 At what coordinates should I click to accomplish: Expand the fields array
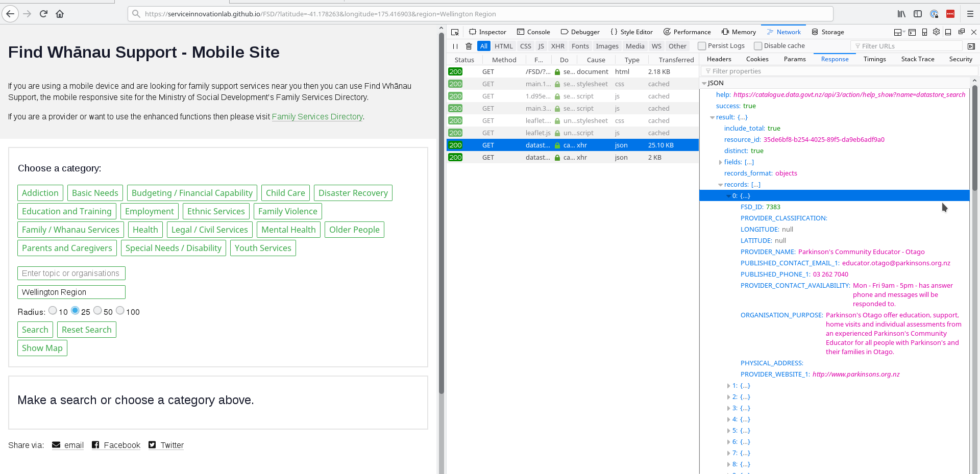pyautogui.click(x=721, y=162)
